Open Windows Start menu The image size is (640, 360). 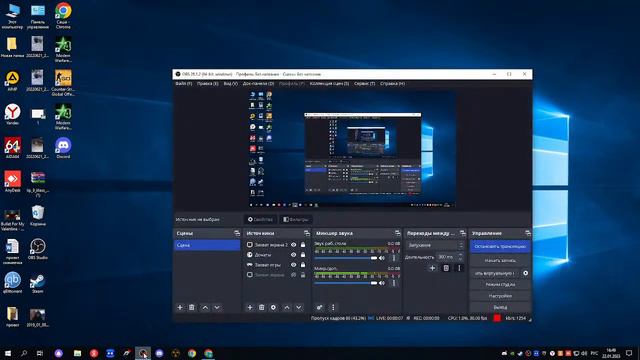click(x=8, y=353)
